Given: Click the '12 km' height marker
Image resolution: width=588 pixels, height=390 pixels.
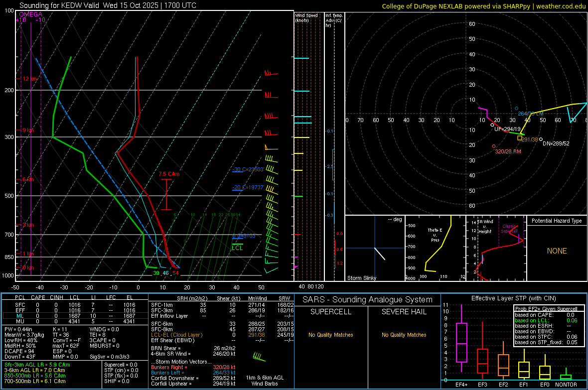Looking at the screenshot, I should click(x=30, y=79).
